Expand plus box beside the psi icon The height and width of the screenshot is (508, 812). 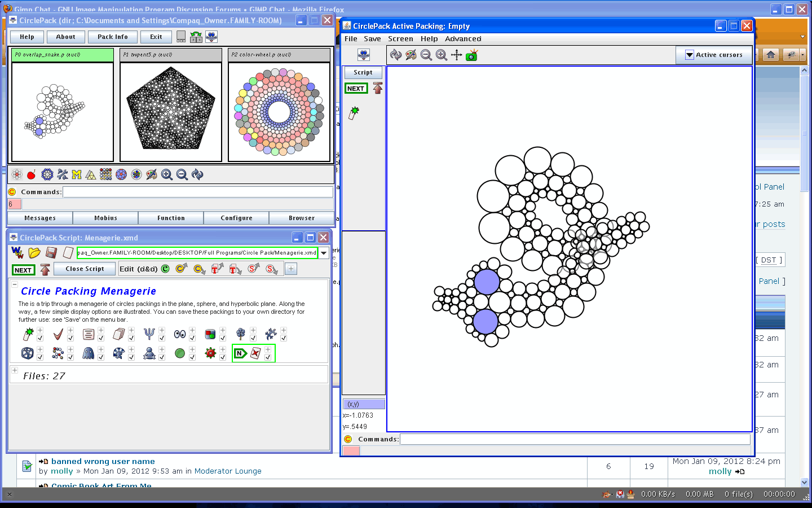[x=162, y=330]
